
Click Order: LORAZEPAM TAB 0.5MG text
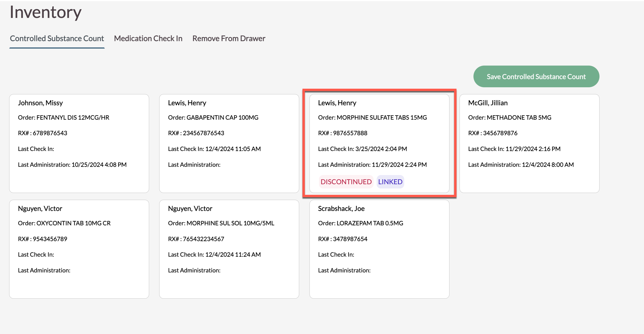(x=360, y=223)
